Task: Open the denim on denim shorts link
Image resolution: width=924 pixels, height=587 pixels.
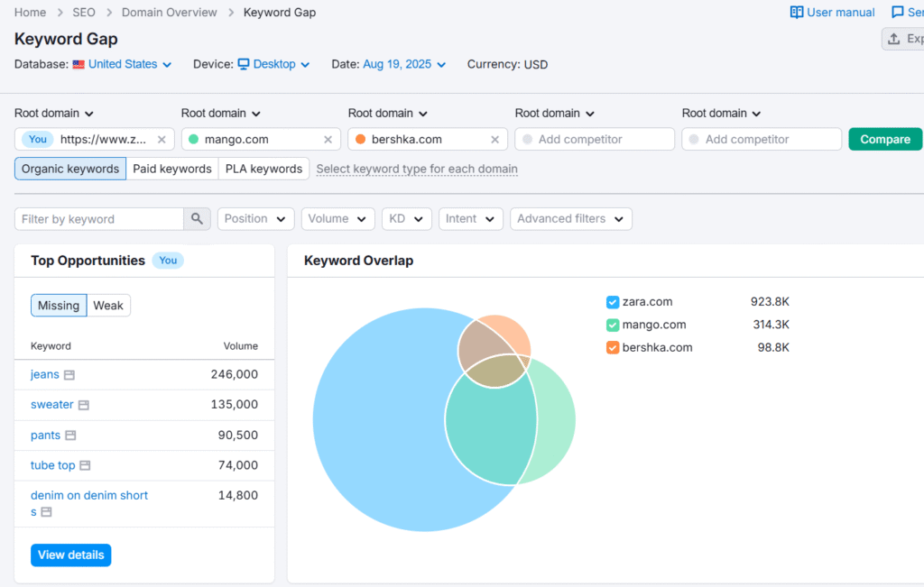Action: coord(89,503)
